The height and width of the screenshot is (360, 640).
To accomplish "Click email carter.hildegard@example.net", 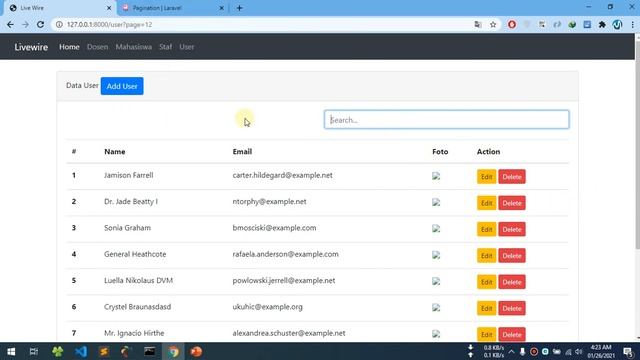I will click(282, 175).
